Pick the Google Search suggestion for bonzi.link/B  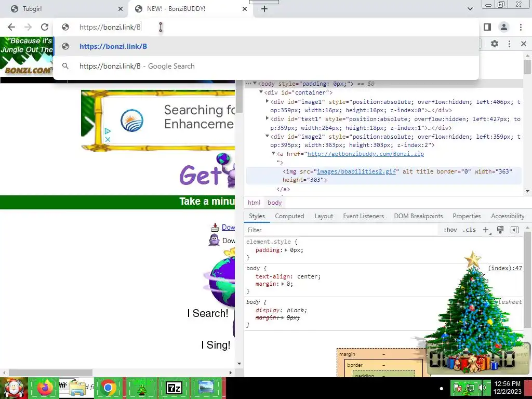[x=266, y=66]
